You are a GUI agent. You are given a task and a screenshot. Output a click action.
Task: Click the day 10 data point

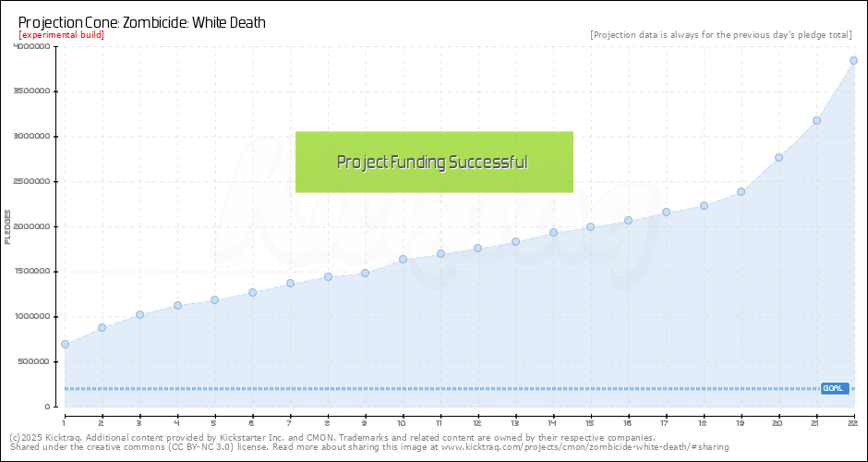(x=403, y=259)
